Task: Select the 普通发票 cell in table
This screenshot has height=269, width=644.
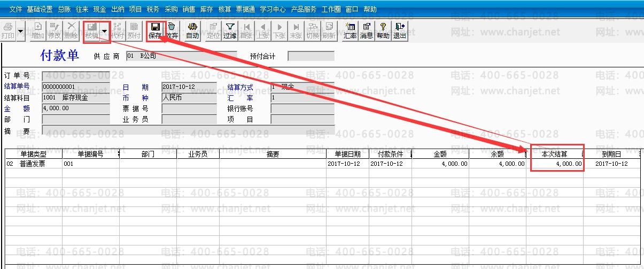Action: coord(33,164)
